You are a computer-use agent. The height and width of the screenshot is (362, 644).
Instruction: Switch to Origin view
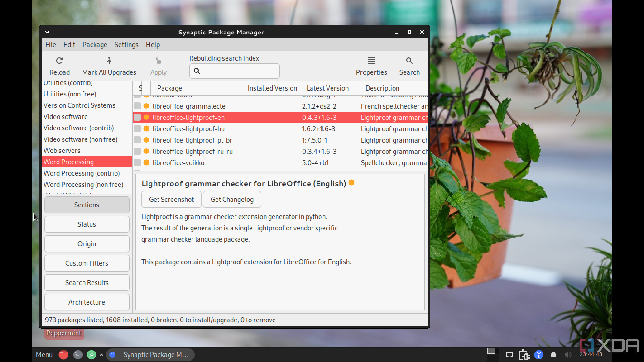pos(87,244)
